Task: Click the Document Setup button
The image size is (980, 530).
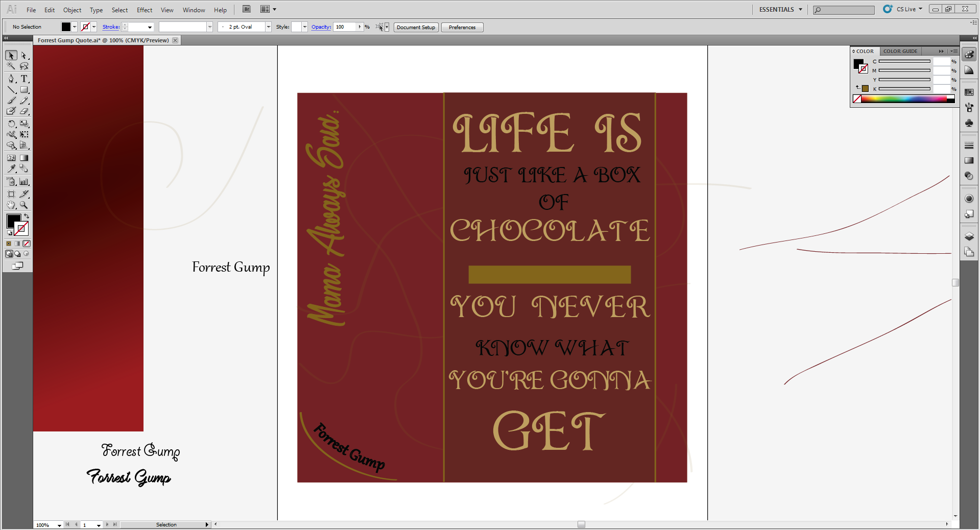Action: 416,27
